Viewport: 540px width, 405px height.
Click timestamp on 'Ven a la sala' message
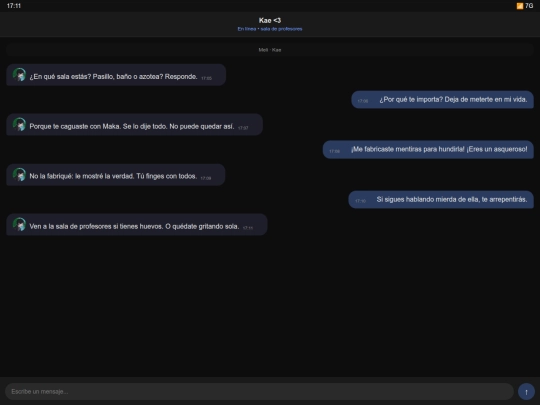[x=248, y=228]
